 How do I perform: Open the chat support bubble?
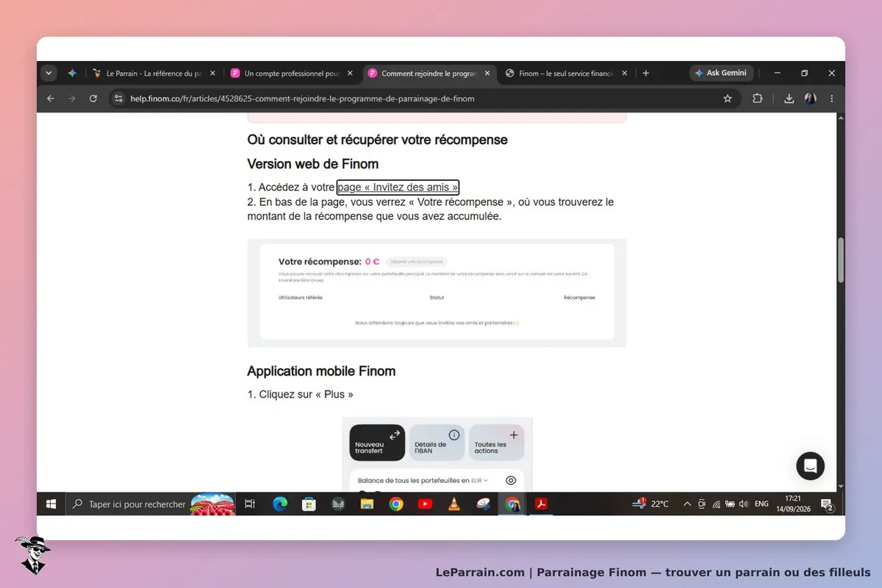point(811,466)
